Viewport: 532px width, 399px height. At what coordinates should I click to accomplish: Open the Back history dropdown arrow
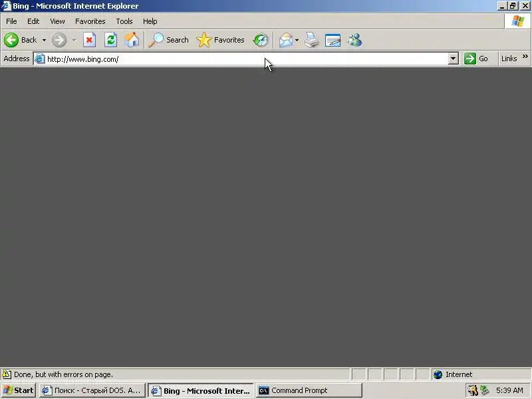[44, 40]
